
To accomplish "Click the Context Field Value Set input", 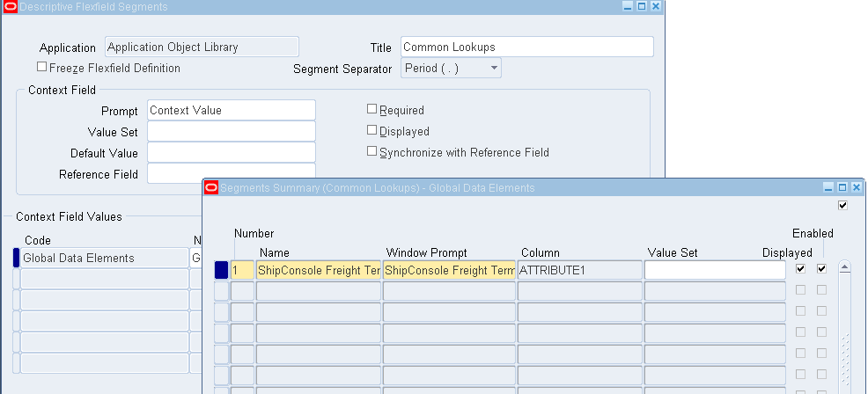I will point(232,131).
